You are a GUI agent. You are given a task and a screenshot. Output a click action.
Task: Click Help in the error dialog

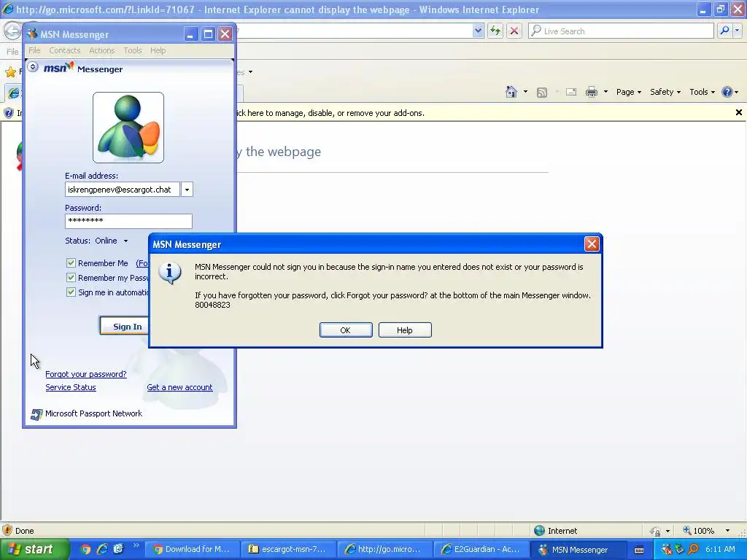[x=405, y=330]
